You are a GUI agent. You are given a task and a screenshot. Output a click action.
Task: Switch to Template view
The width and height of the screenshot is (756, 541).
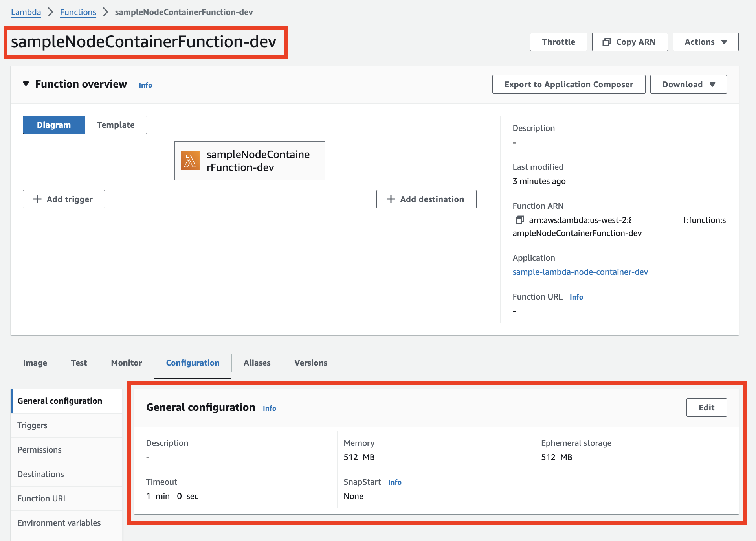[x=116, y=125]
